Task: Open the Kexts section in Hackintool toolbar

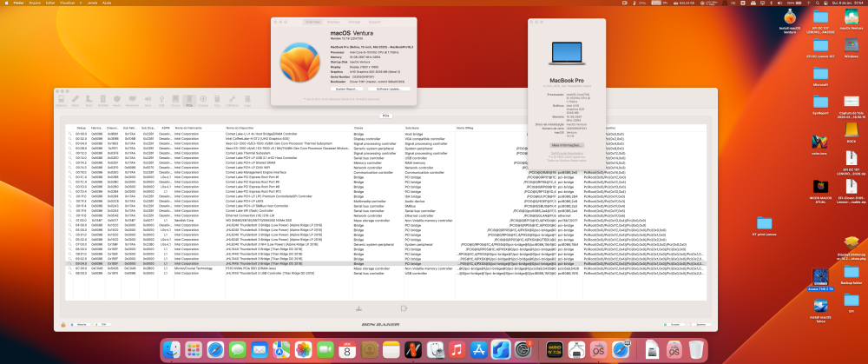Action: pyautogui.click(x=117, y=100)
